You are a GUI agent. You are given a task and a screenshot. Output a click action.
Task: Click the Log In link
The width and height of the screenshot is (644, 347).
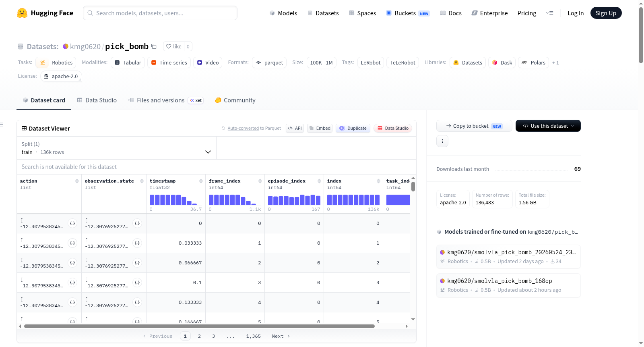(x=576, y=13)
